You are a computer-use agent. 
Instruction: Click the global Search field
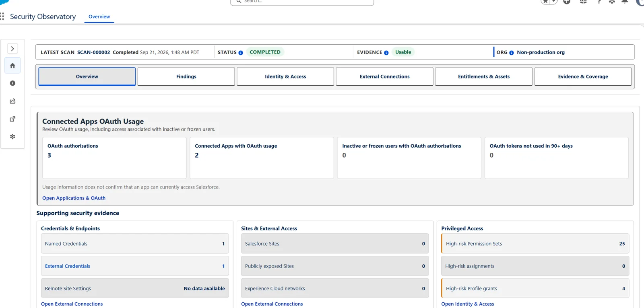(x=302, y=2)
